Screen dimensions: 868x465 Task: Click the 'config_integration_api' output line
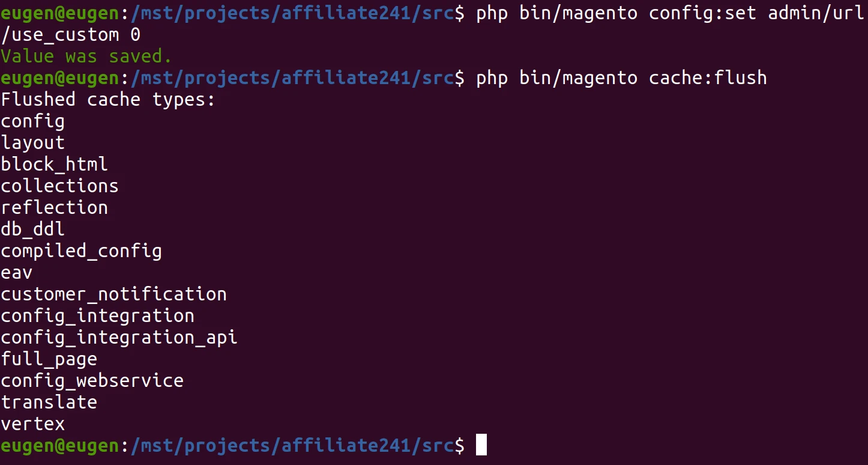[x=119, y=338]
